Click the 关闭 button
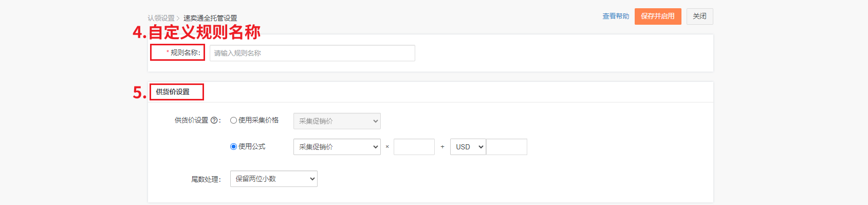868x205 pixels. coord(699,16)
